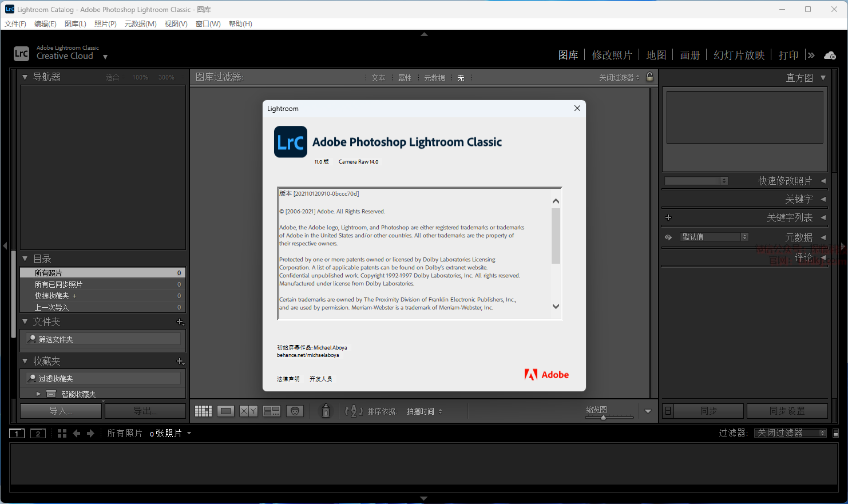Switch to 修改照片 (Develop) module
Viewport: 848px width, 504px height.
click(x=612, y=55)
